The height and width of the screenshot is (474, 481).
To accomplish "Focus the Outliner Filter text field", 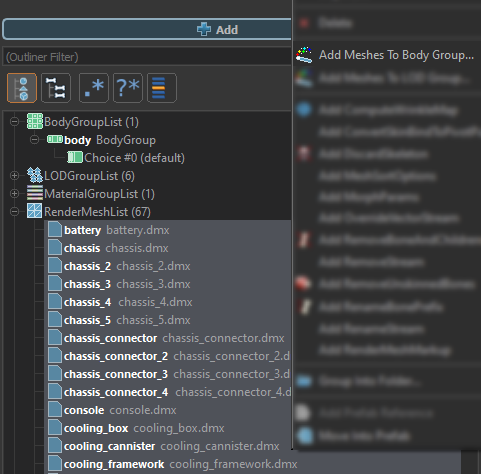I will (x=147, y=57).
